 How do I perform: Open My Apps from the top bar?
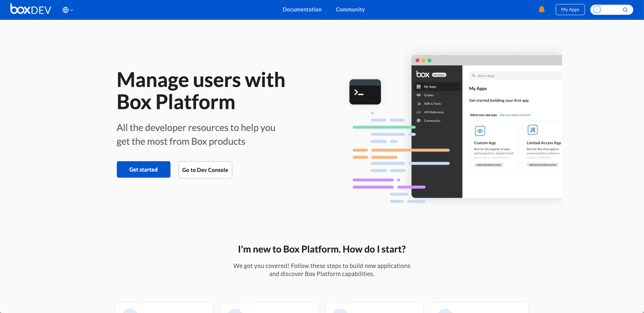pyautogui.click(x=570, y=9)
